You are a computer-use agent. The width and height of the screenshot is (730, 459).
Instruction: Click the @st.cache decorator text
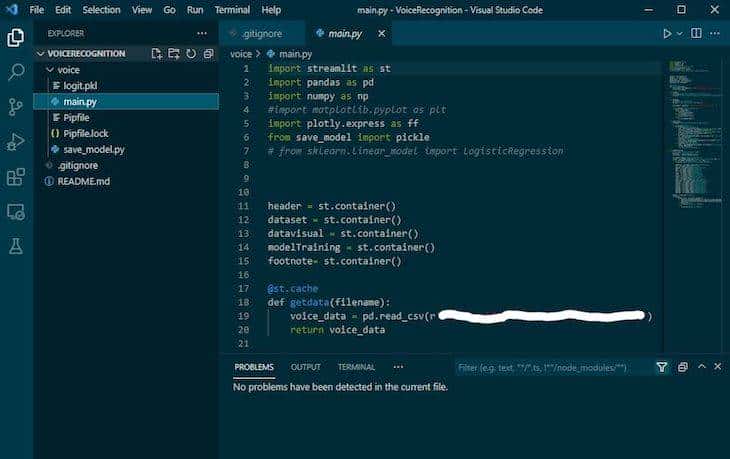pos(293,289)
